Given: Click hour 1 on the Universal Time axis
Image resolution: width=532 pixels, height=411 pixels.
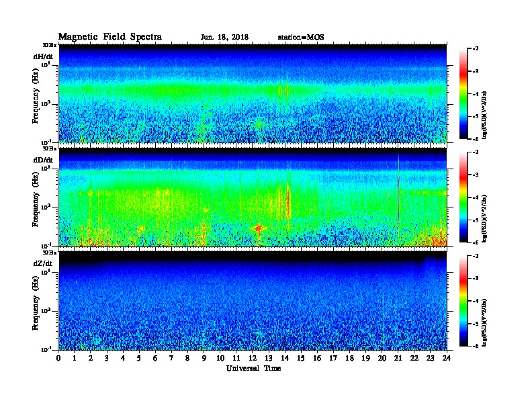Looking at the screenshot, I should click(x=75, y=358).
